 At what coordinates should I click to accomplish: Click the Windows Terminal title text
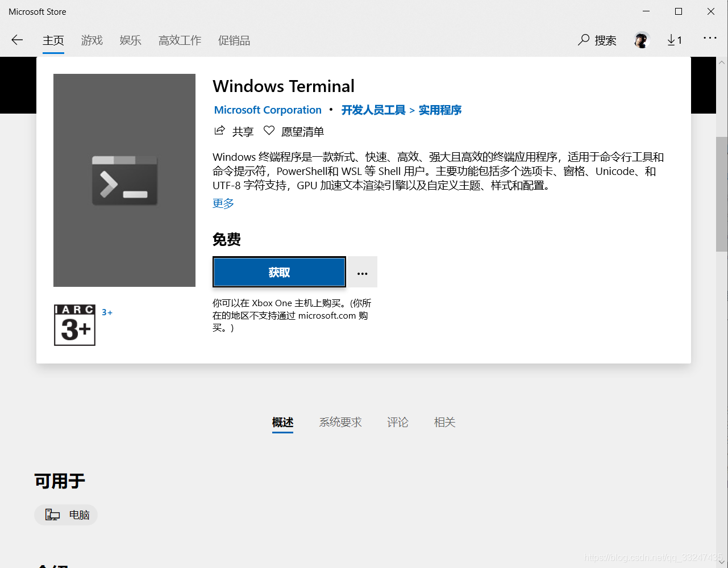point(284,86)
